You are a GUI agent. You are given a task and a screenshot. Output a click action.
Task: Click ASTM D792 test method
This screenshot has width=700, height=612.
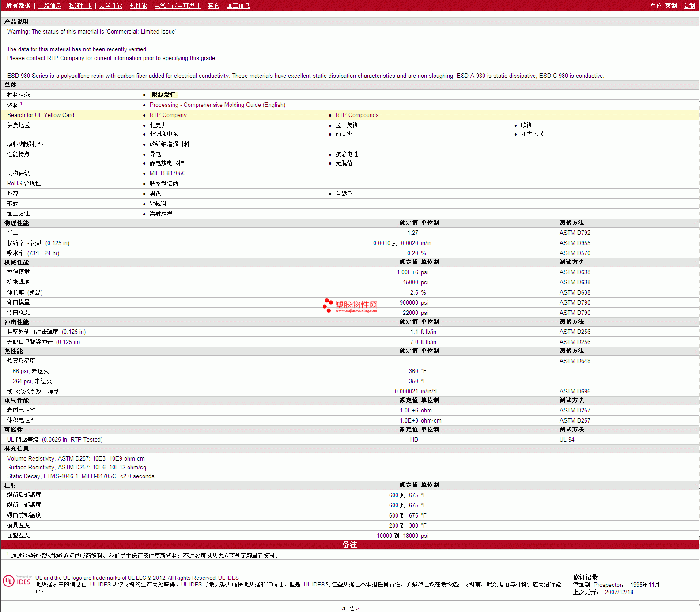point(575,233)
